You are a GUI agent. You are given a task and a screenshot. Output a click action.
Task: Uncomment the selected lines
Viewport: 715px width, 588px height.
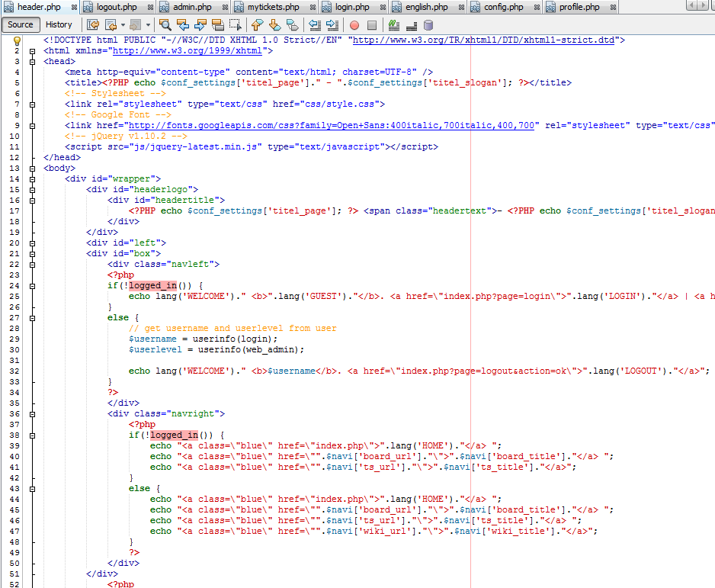tap(412, 25)
